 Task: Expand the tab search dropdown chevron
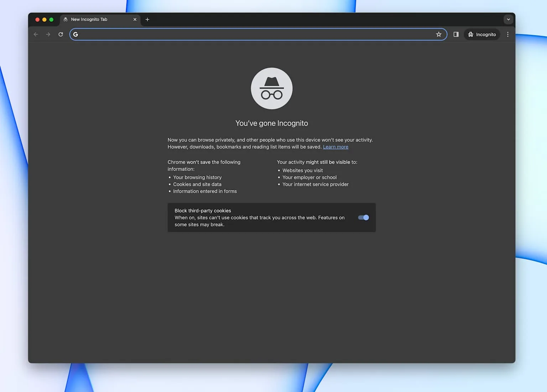[x=508, y=20]
